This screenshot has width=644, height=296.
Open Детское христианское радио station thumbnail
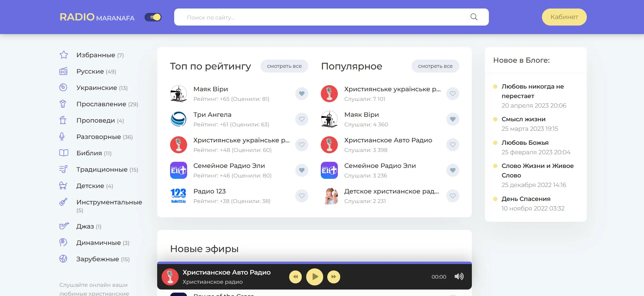point(329,196)
